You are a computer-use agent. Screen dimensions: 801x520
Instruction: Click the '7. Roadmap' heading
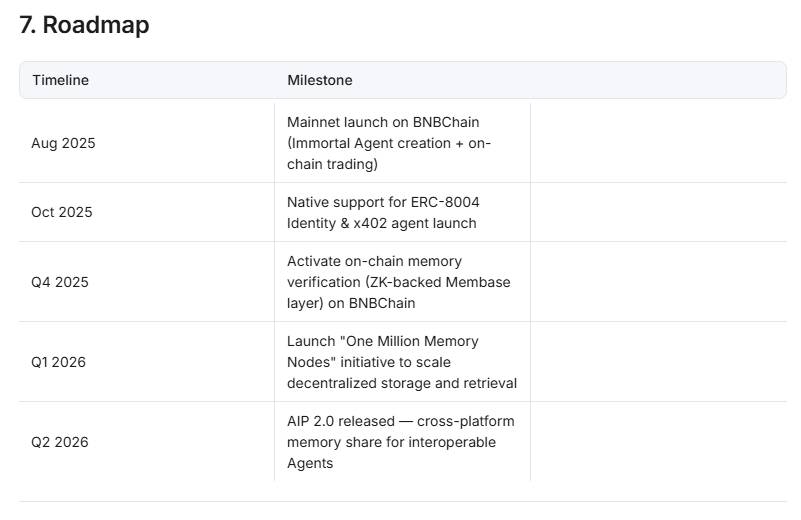[84, 25]
